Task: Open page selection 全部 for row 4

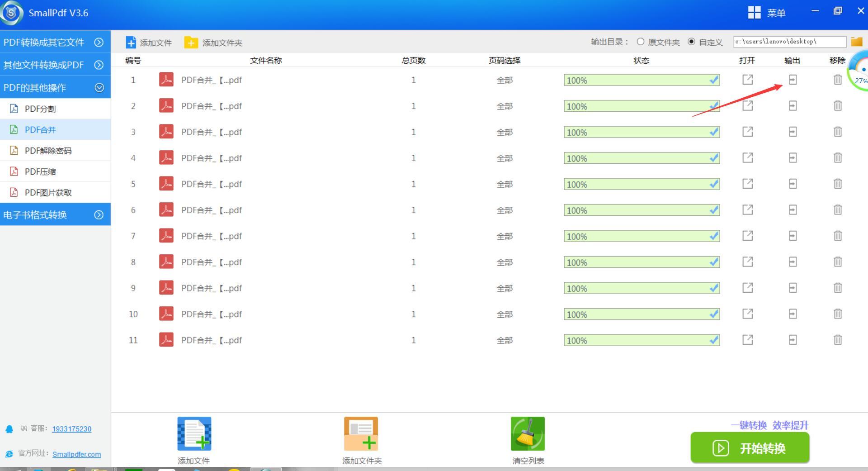Action: tap(505, 158)
